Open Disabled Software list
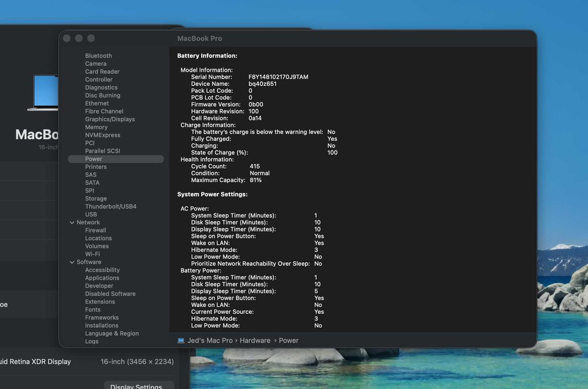 [111, 294]
